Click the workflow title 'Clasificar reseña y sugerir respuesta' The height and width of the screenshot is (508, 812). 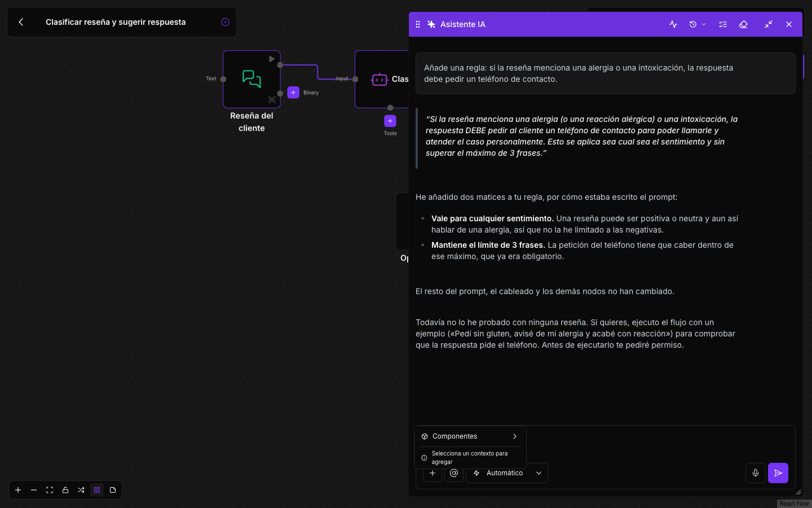click(116, 22)
